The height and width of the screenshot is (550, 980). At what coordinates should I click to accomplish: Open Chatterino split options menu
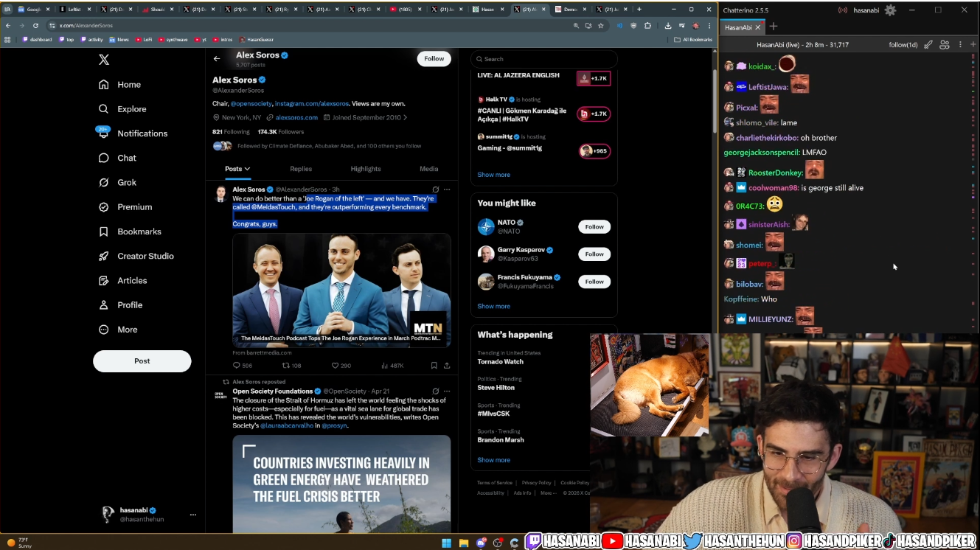(x=961, y=45)
